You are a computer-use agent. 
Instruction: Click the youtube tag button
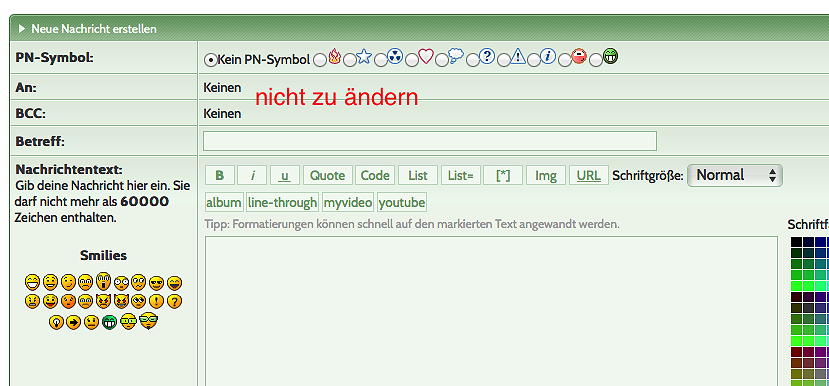pyautogui.click(x=402, y=203)
